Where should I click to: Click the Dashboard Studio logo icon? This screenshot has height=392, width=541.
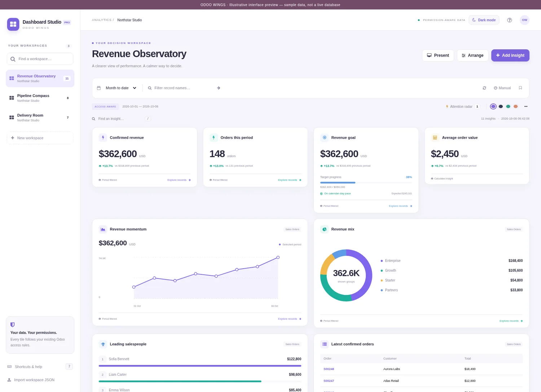pos(13,24)
